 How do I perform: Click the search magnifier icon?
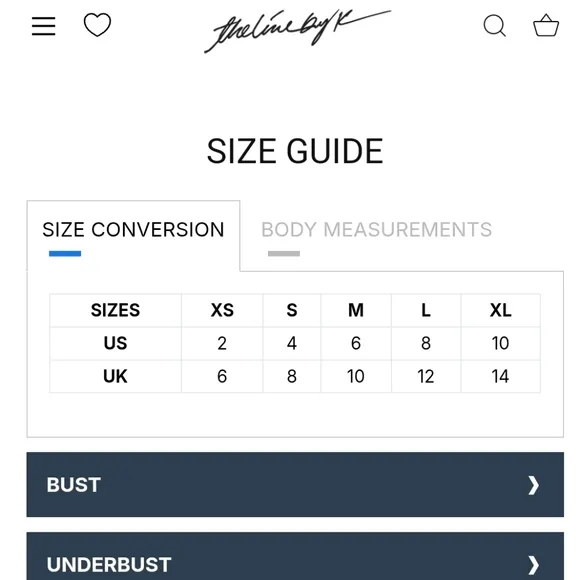click(495, 26)
